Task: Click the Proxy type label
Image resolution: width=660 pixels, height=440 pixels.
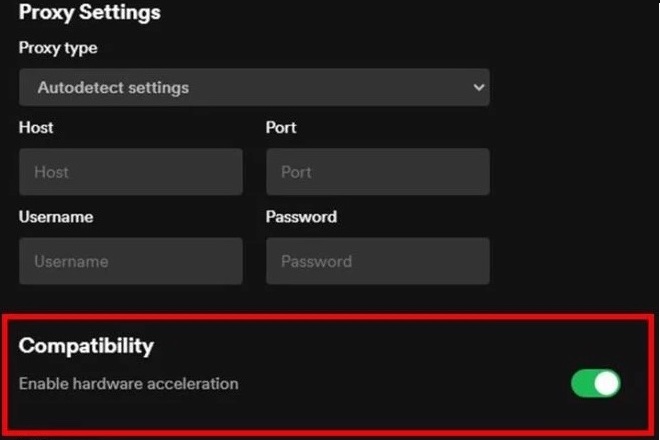Action: [x=58, y=48]
